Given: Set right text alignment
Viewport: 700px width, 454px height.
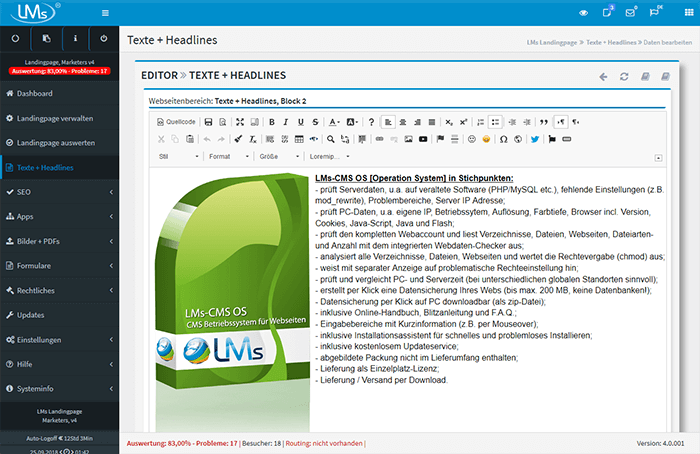Looking at the screenshot, I should tap(417, 122).
